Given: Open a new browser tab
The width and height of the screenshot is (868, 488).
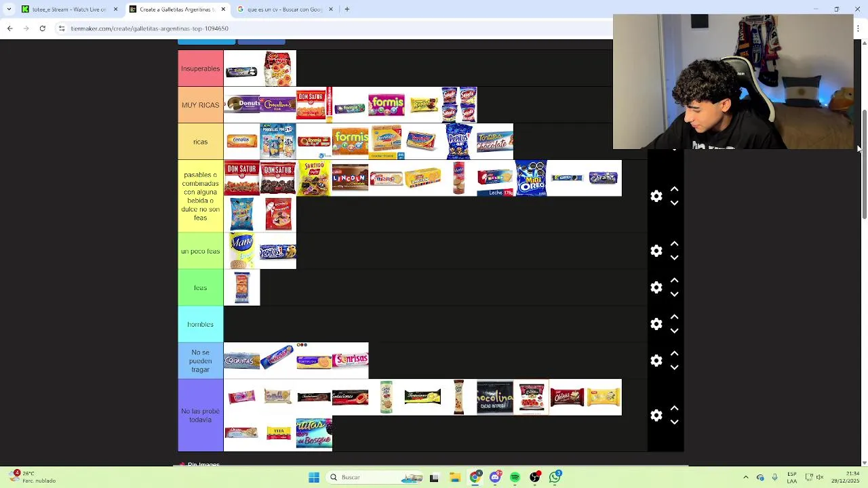Looking at the screenshot, I should click(347, 9).
